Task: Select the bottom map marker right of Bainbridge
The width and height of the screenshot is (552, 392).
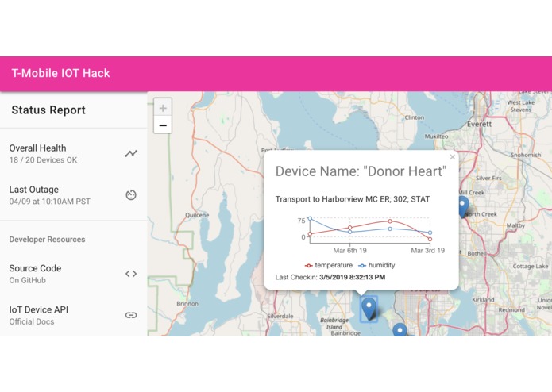Action: 400,330
